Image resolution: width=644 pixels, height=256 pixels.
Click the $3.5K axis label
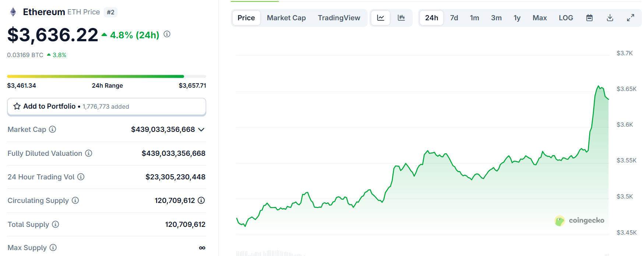[x=625, y=196]
